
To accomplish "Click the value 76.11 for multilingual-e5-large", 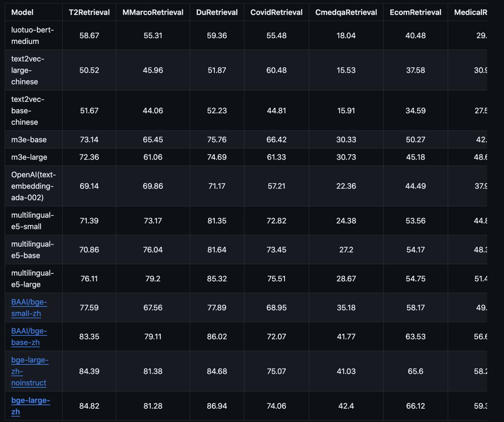I will [x=89, y=278].
